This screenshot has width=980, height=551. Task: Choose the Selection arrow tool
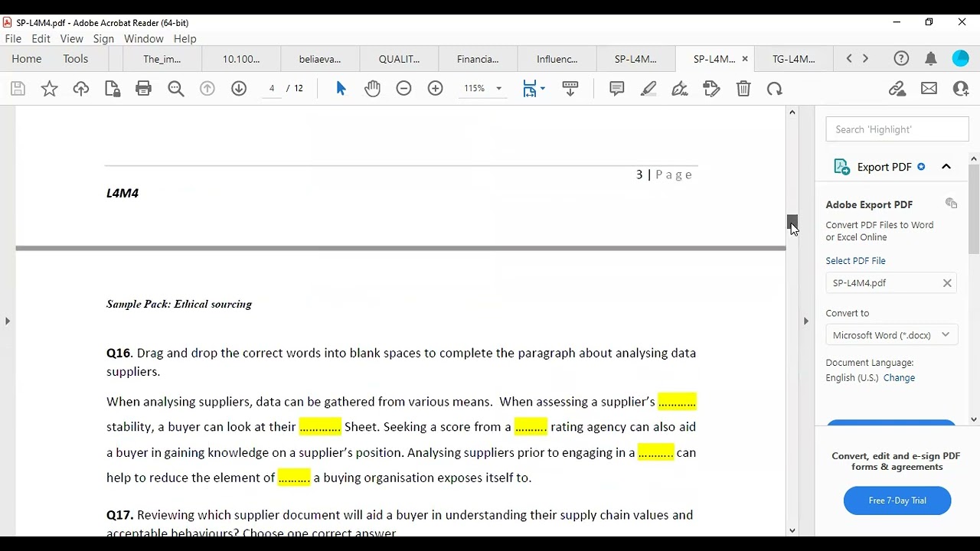coord(341,89)
